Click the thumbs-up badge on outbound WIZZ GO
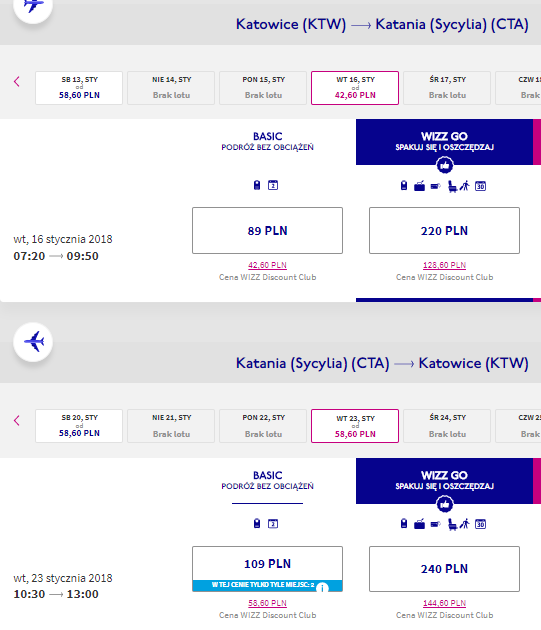 [x=445, y=165]
